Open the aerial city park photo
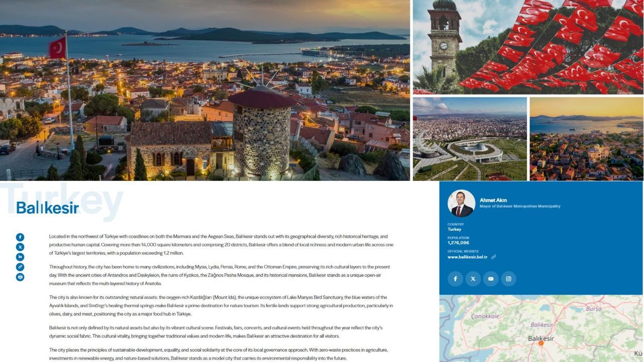This screenshot has height=362, width=644. (469, 139)
